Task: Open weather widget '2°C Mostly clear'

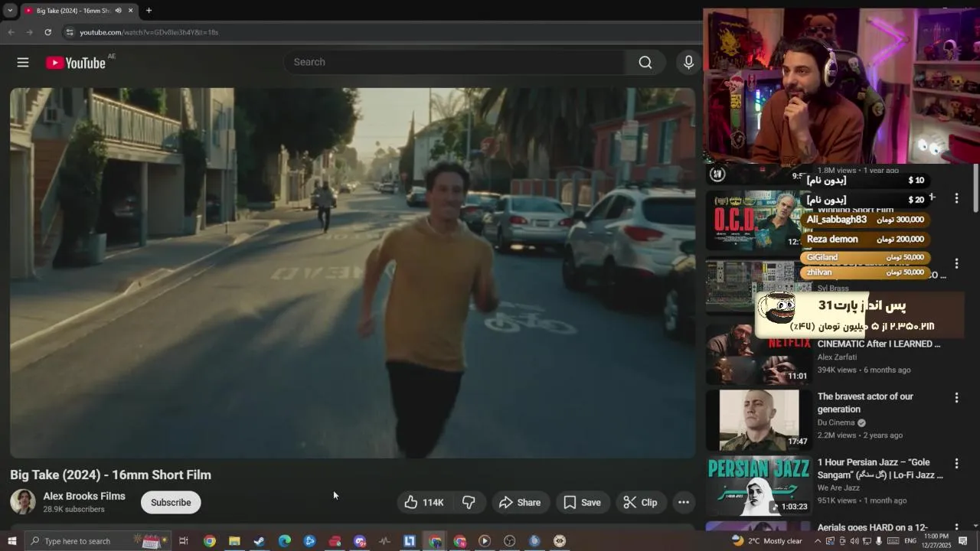Action: click(767, 541)
